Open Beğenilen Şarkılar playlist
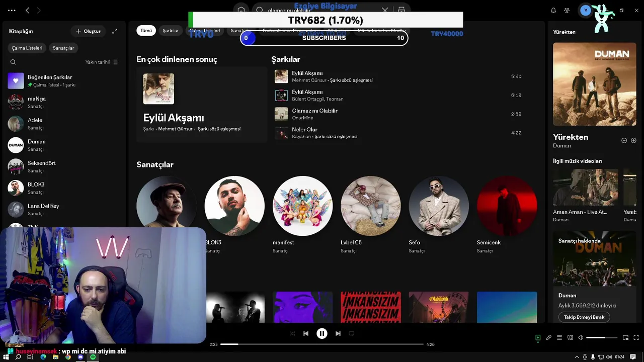The image size is (644, 362). pyautogui.click(x=63, y=80)
